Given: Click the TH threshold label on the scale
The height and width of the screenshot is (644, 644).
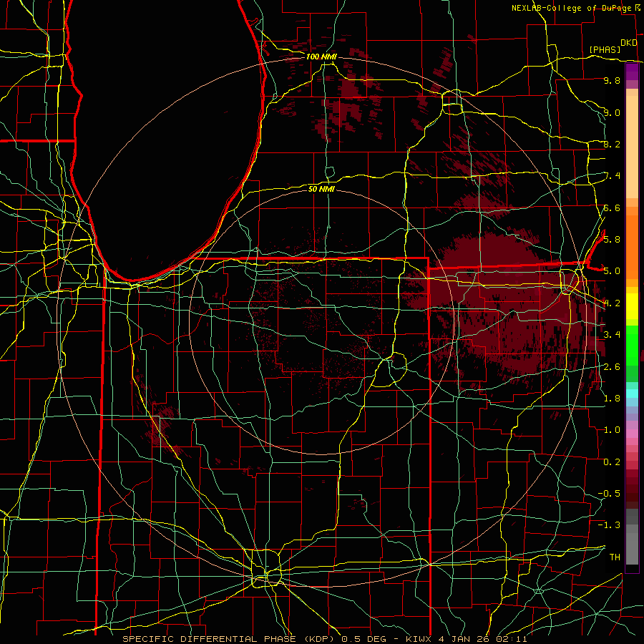Looking at the screenshot, I should (615, 557).
